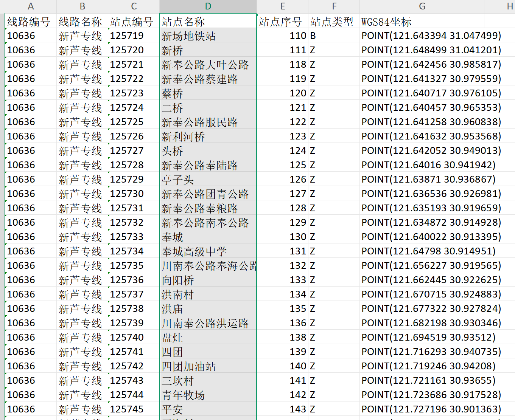Screen dimensions: 515x420
Task: Select station name cell 亭子头
Action: [208, 179]
